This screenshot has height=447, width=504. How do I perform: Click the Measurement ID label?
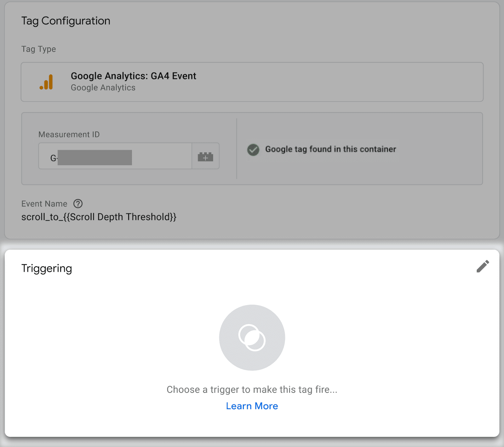69,134
